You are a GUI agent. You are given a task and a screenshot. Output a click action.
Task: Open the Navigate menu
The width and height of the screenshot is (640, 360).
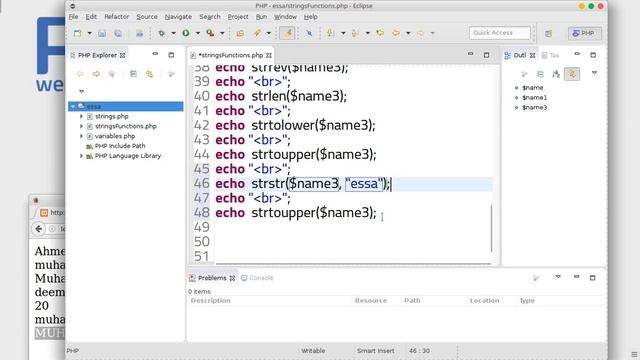(178, 17)
